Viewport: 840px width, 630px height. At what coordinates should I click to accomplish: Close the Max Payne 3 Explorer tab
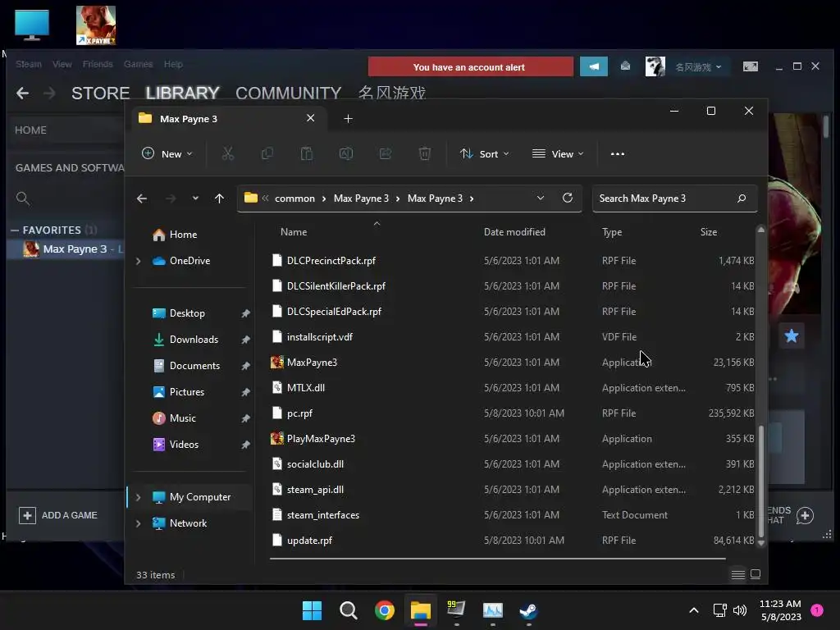coord(310,118)
